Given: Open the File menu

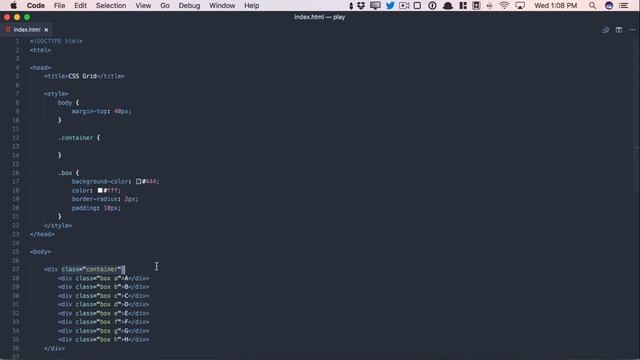Looking at the screenshot, I should pos(60,6).
